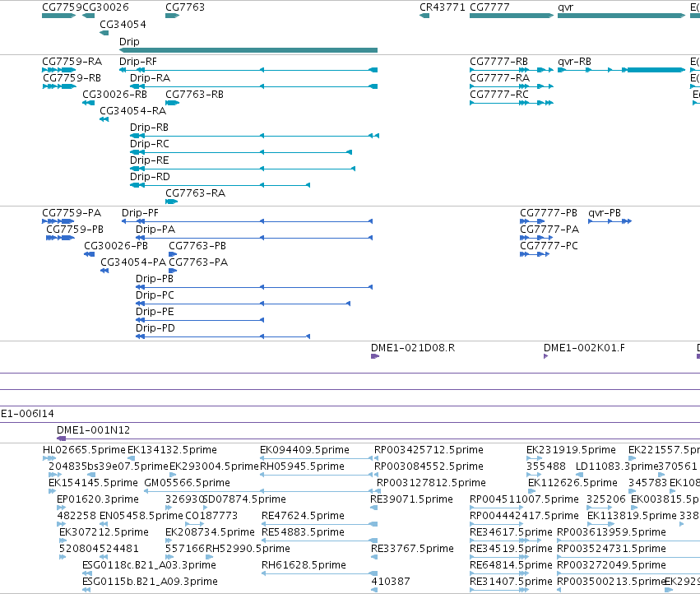Click the CR43771 gene label
Screen dimensions: 700x594
coord(442,7)
